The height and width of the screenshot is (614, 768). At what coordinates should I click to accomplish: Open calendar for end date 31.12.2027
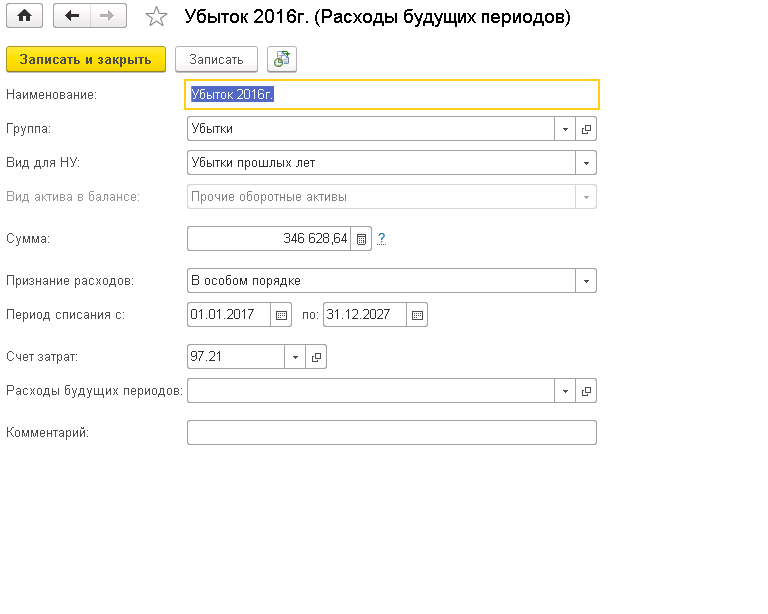tap(417, 315)
